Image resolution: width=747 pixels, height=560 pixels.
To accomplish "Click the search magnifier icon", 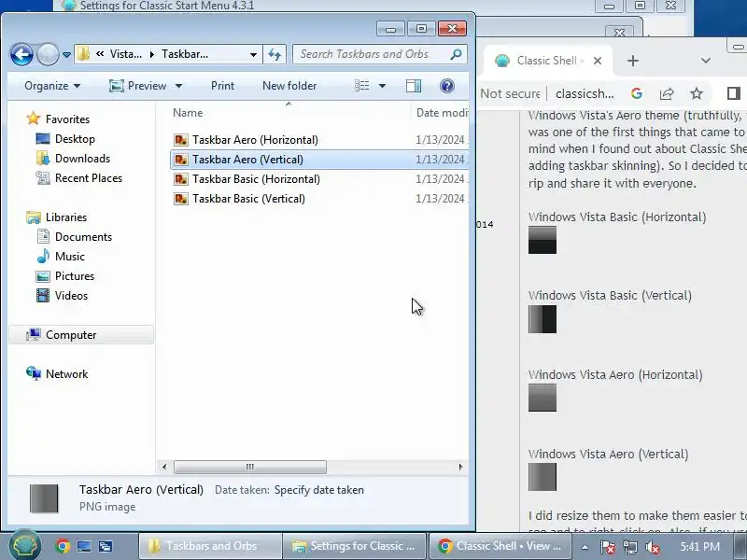I will 456,54.
